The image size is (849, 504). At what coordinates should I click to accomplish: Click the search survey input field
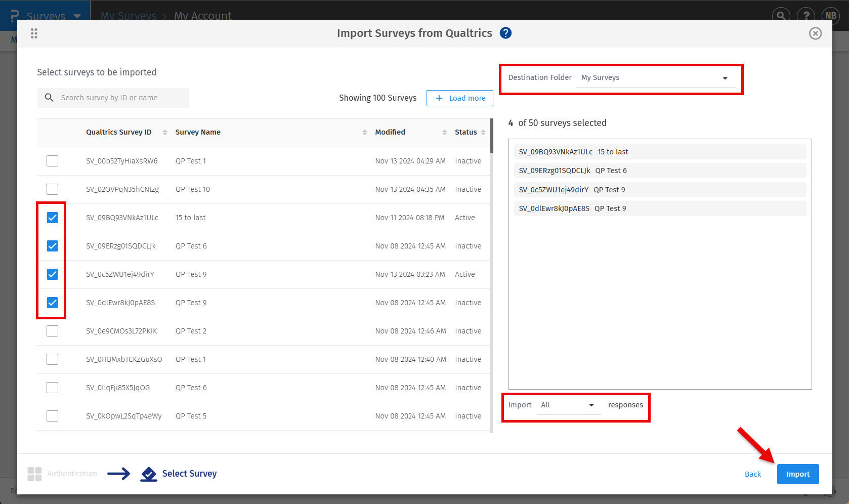[x=121, y=98]
